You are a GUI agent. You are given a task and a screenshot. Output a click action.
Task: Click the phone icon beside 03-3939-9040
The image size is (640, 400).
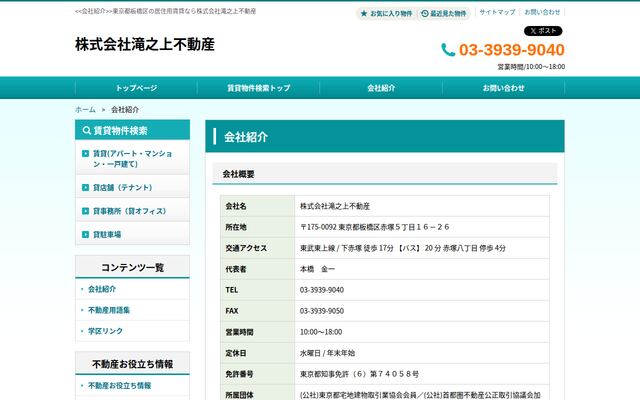[x=448, y=50]
